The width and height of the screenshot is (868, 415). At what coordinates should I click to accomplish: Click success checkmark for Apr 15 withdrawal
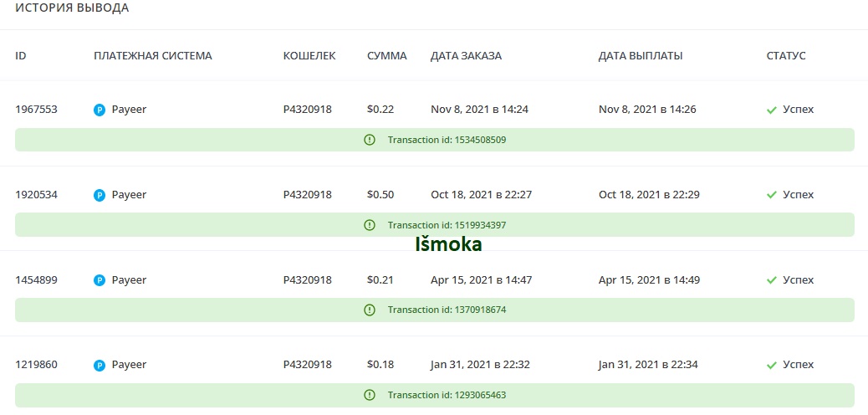point(772,280)
